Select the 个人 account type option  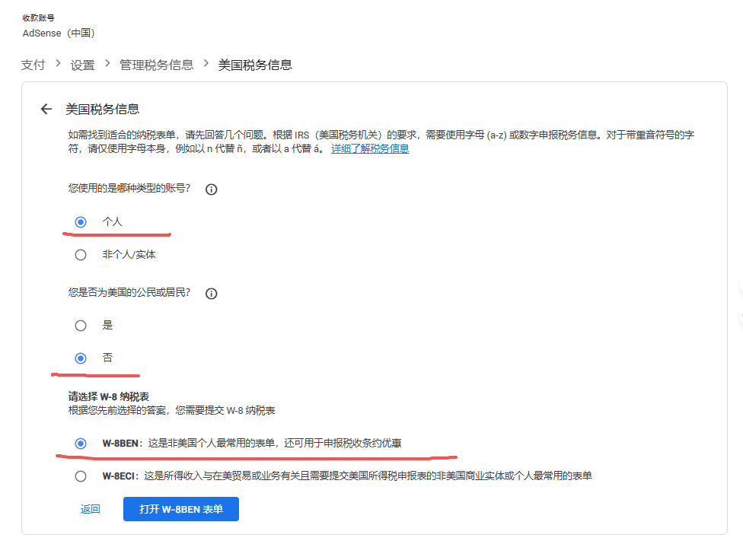pyautogui.click(x=81, y=221)
